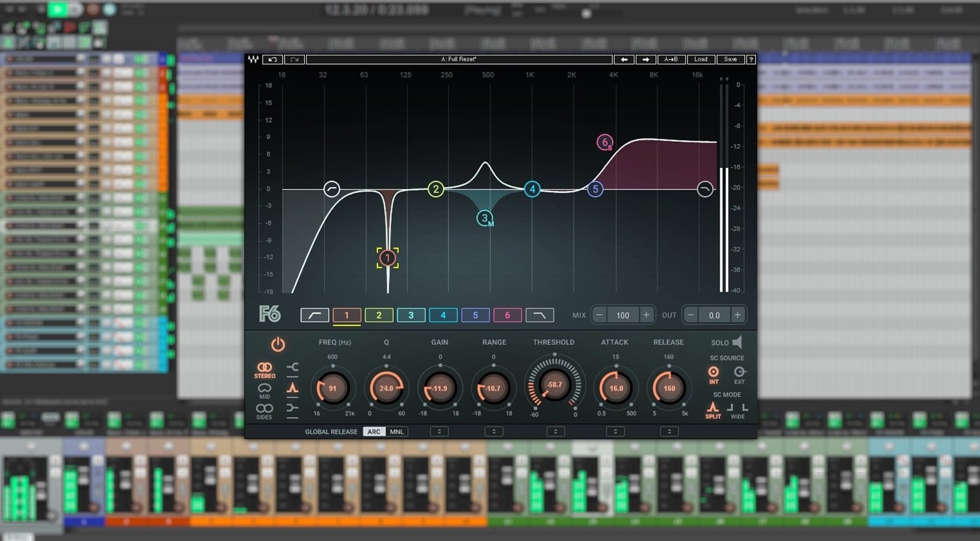Click the stepper arrows under the Threshold knob
Image resolution: width=980 pixels, height=541 pixels.
point(554,432)
